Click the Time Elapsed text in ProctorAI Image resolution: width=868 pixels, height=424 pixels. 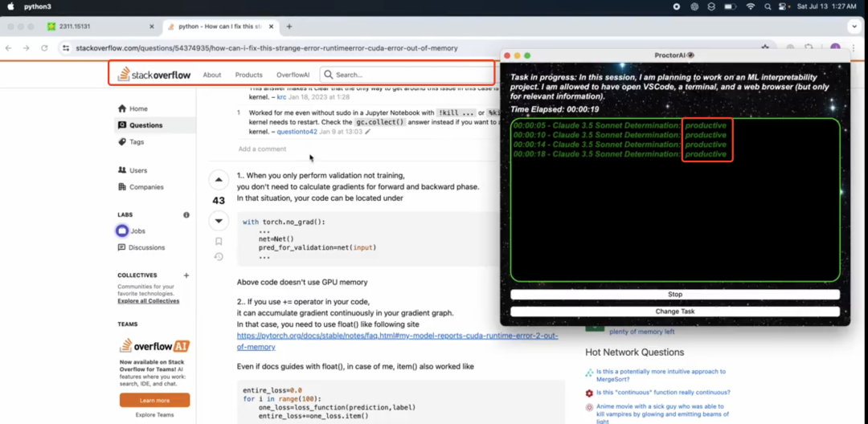[x=555, y=109]
